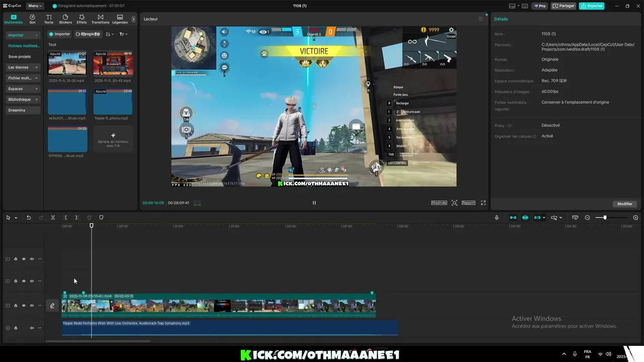
Task: Click the preview axis icon
Action: [575, 218]
